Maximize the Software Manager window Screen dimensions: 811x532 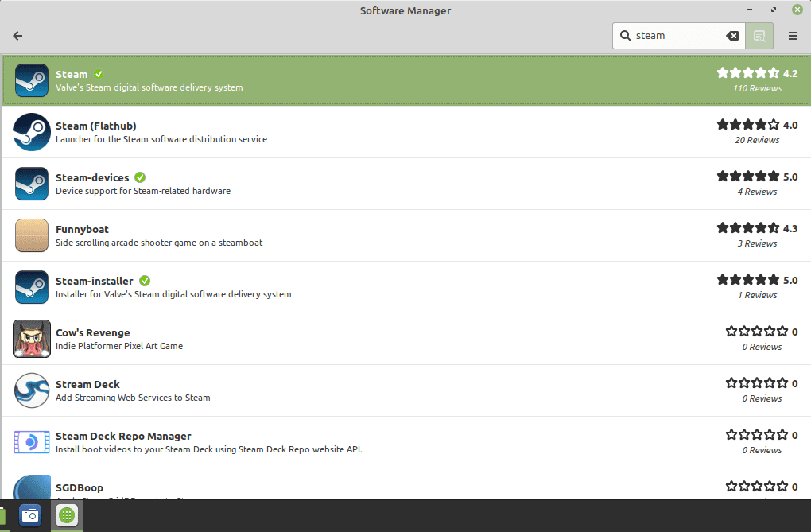click(774, 10)
